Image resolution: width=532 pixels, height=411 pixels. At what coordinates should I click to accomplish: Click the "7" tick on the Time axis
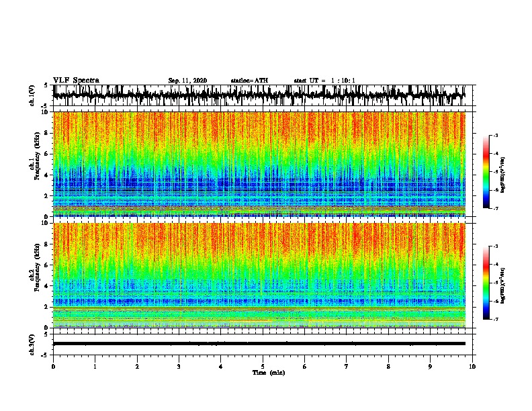coord(347,367)
